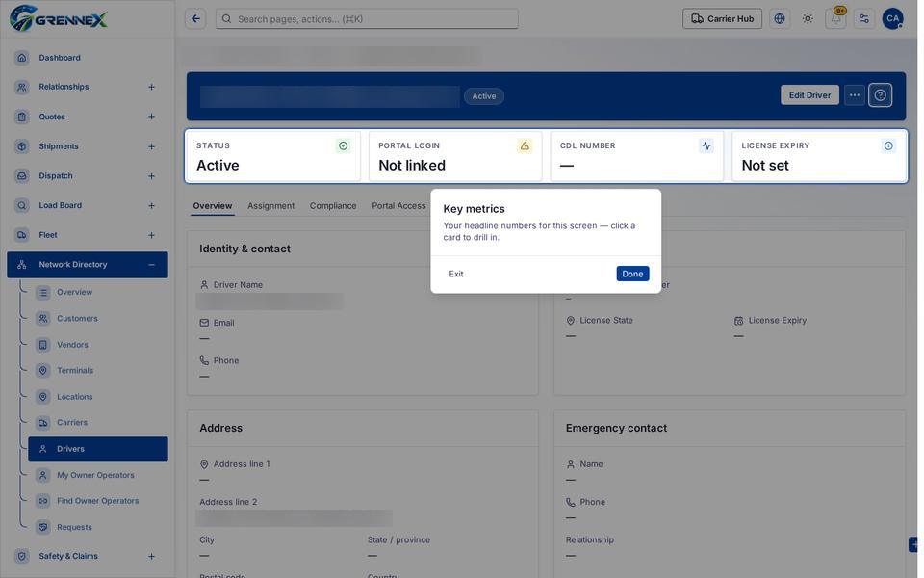Click the Shipments sidebar icon

[x=22, y=146]
